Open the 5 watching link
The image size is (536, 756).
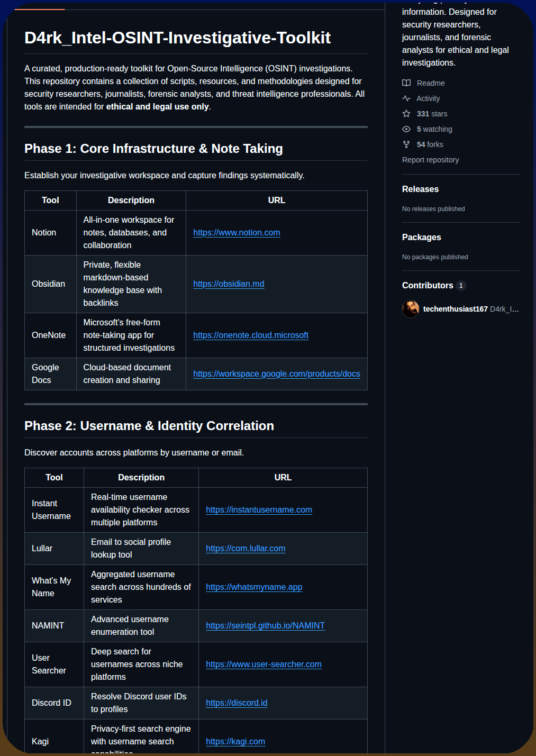point(434,129)
